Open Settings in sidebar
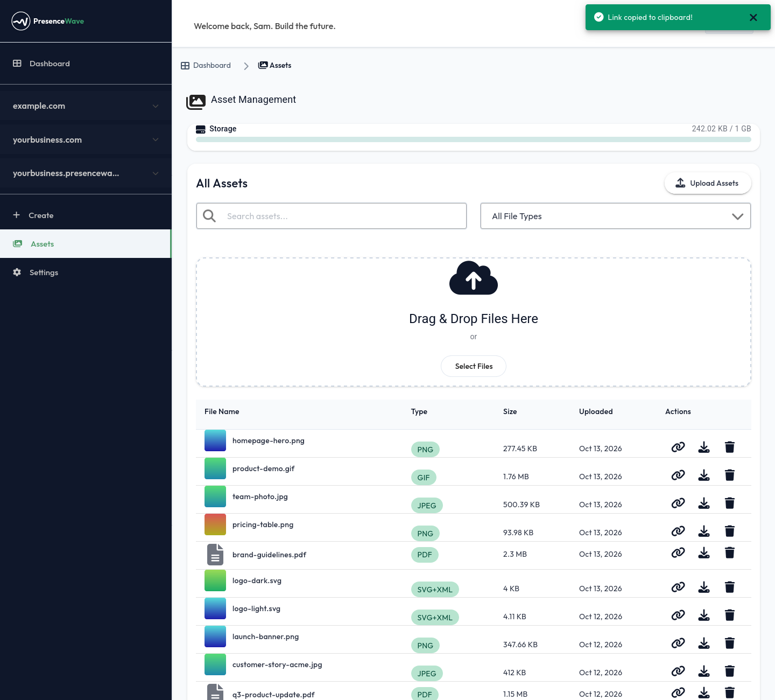This screenshot has width=775, height=700. pos(86,272)
